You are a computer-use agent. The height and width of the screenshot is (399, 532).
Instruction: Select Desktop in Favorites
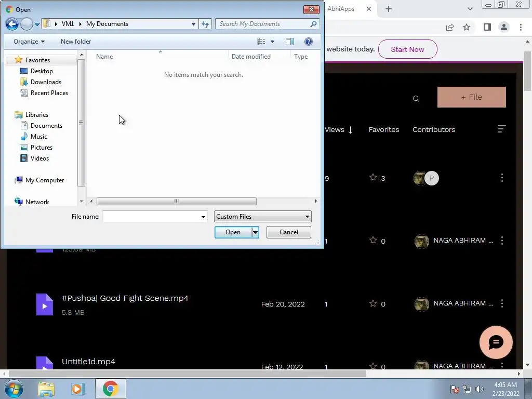coord(42,71)
